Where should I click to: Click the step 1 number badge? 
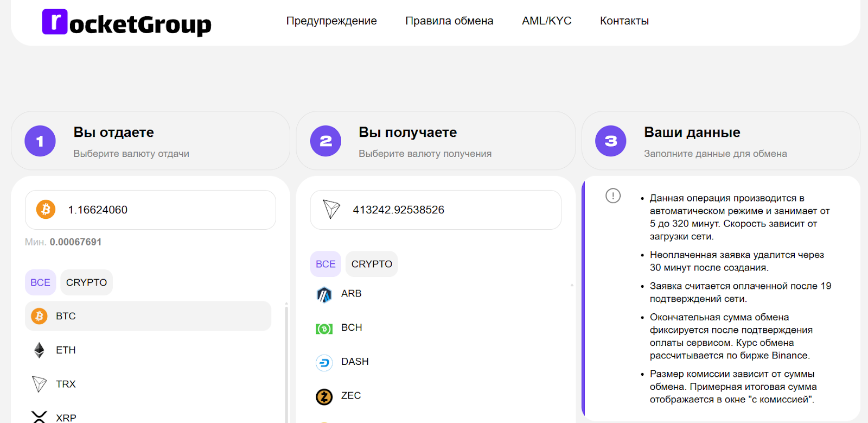point(40,141)
